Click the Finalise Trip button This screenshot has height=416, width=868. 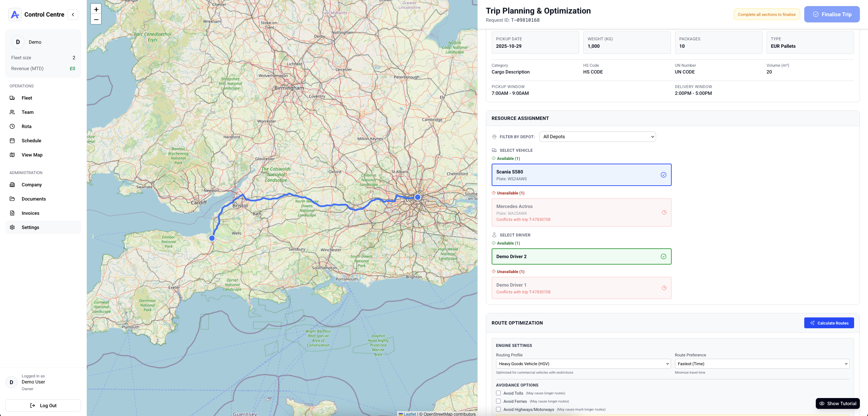(832, 14)
